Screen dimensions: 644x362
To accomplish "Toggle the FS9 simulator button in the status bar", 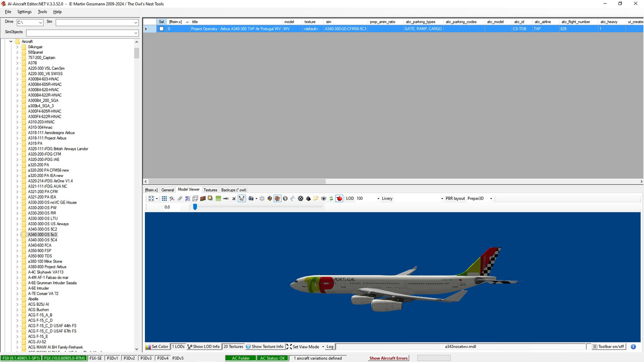I will (x=21, y=358).
